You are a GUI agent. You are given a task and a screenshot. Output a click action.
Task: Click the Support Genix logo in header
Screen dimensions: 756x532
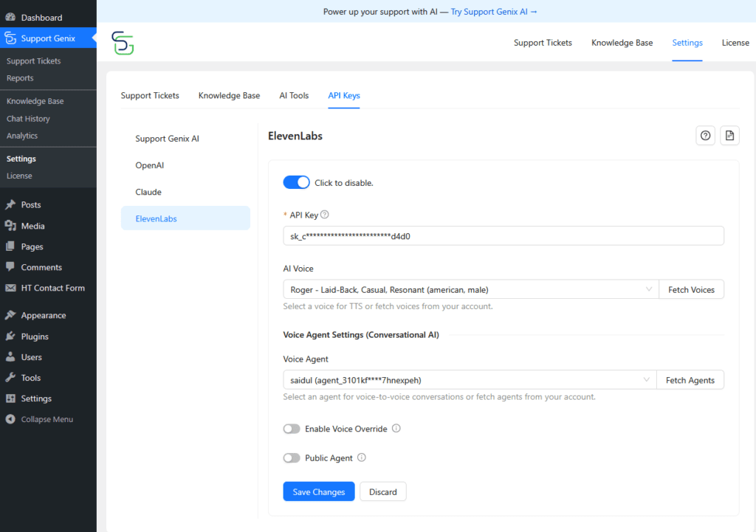[123, 43]
